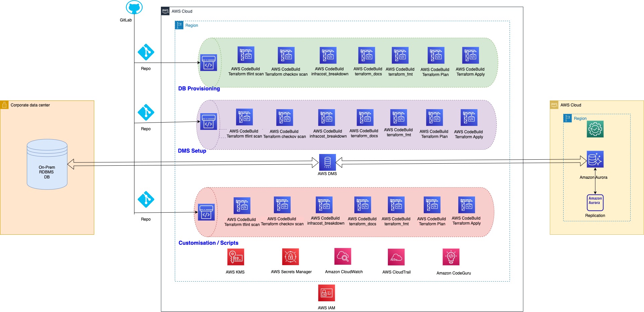
Task: Select the 'Amazon CodeGuru' label text
Action: click(454, 273)
